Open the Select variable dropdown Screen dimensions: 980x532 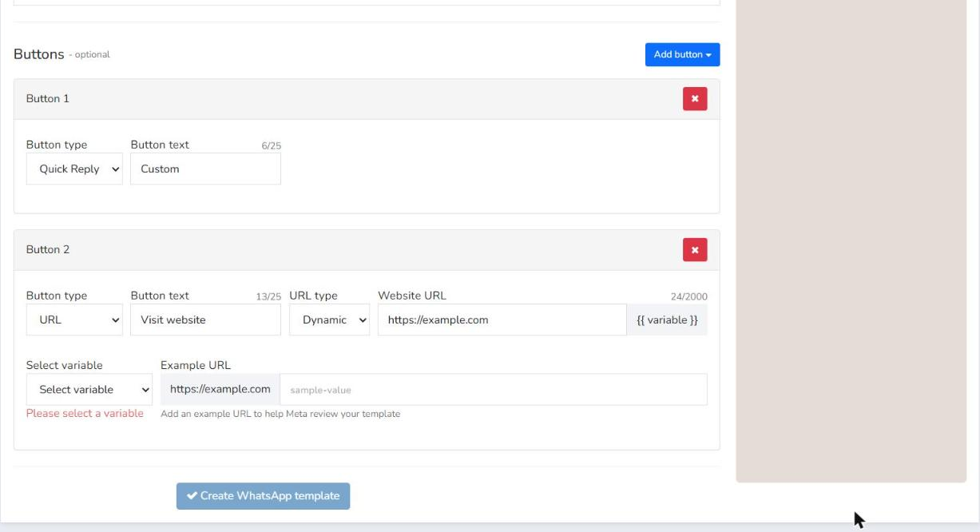pos(89,390)
